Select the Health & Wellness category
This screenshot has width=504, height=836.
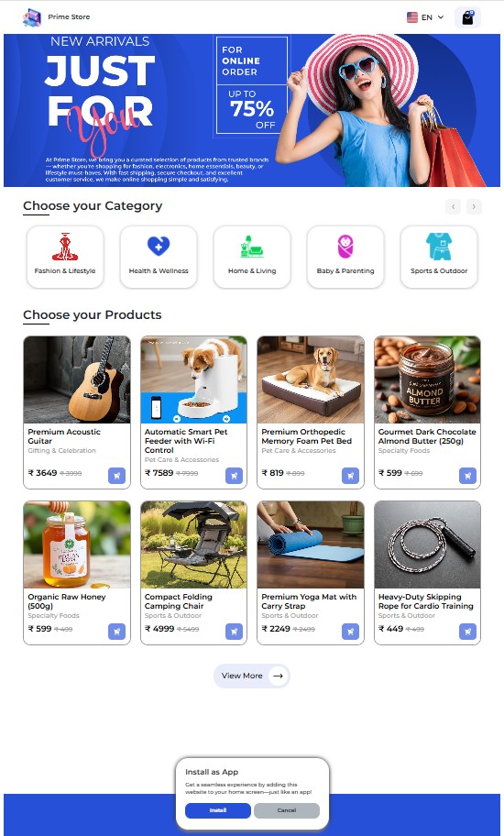click(x=159, y=257)
